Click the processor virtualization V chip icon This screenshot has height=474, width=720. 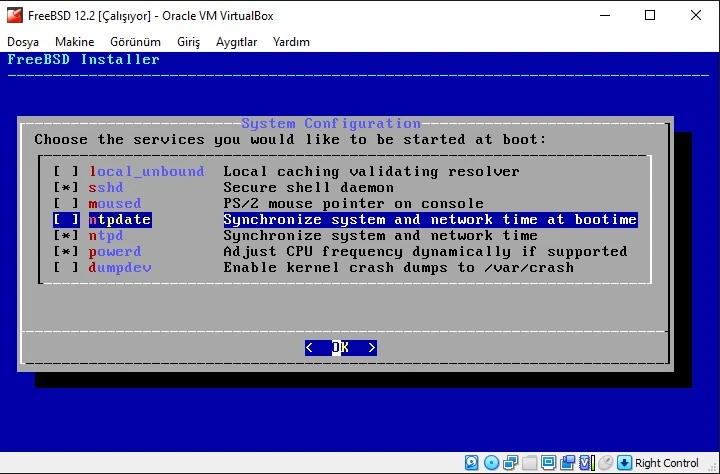(x=586, y=463)
